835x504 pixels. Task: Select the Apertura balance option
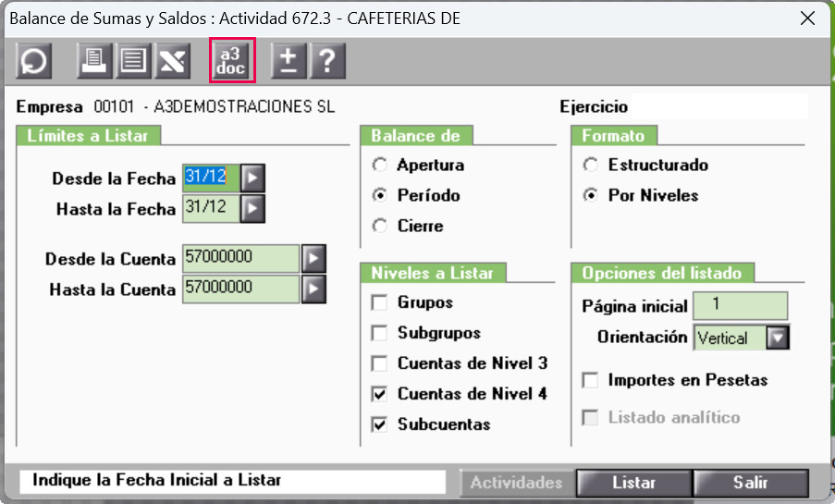point(380,165)
